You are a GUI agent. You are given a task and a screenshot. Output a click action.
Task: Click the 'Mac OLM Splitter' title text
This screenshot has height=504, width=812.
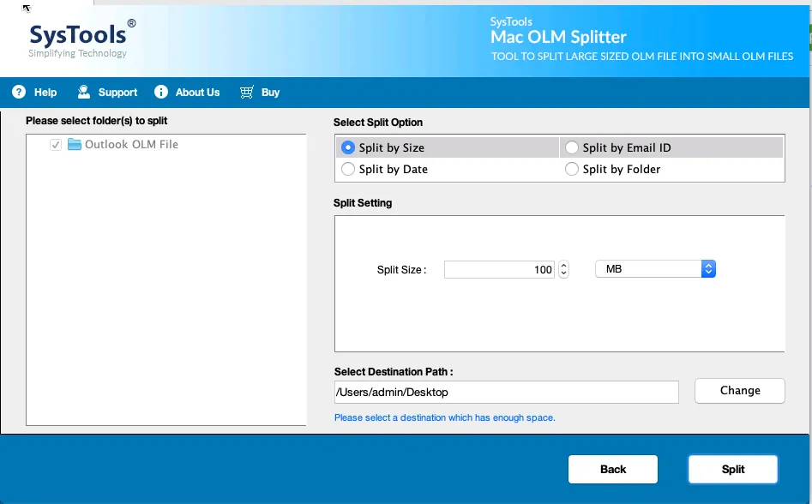pyautogui.click(x=558, y=37)
